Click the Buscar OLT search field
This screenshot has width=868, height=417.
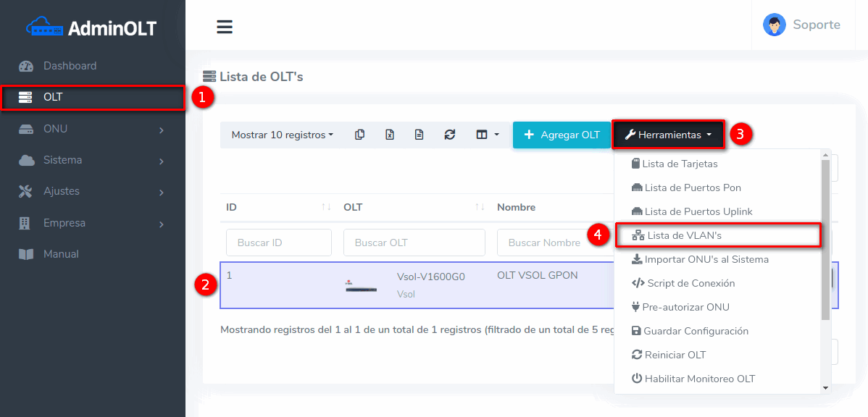coord(414,243)
